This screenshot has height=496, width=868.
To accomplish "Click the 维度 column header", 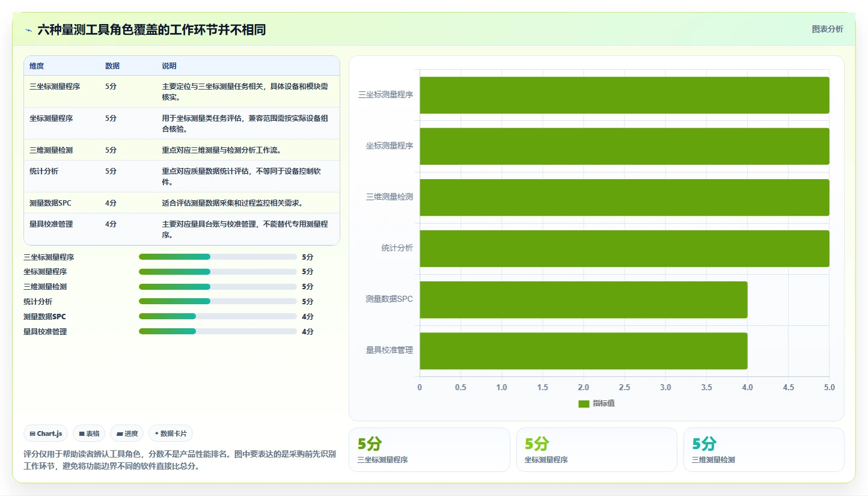I will 37,66.
